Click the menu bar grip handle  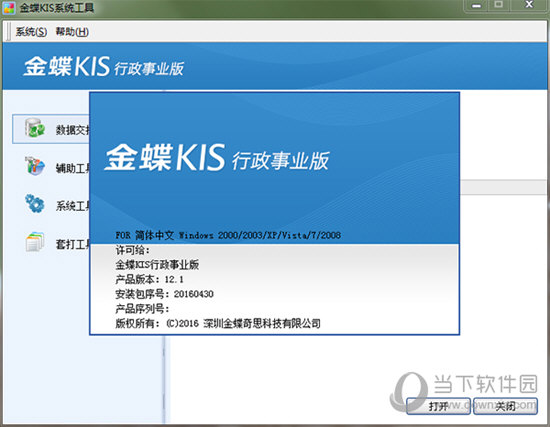(9, 32)
